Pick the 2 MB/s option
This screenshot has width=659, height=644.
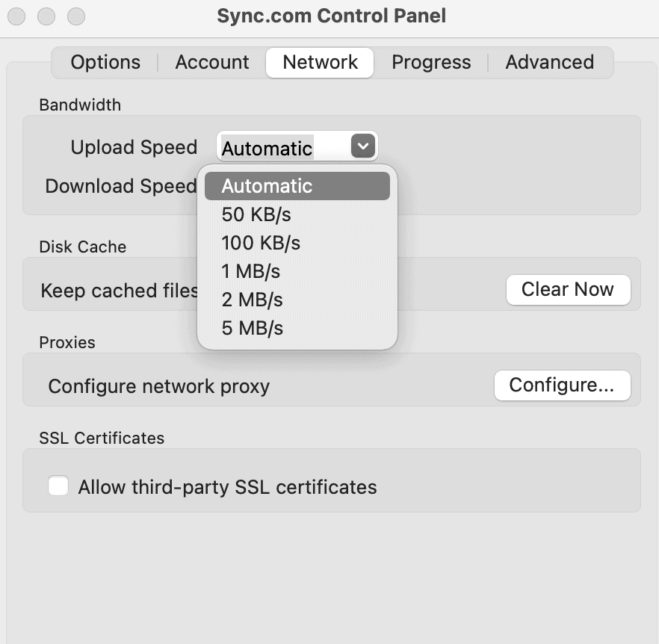click(x=297, y=300)
